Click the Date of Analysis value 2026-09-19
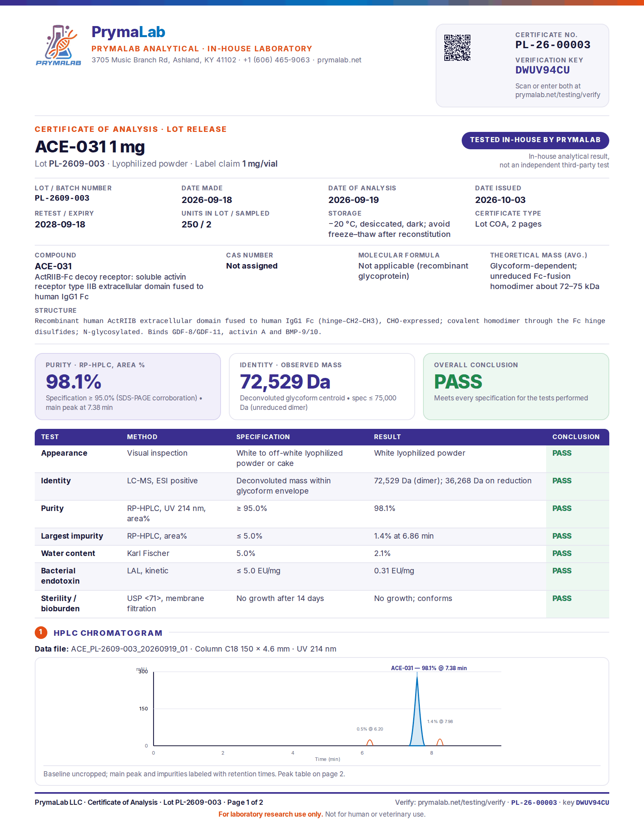Viewport: 644px width, 834px height. (354, 200)
